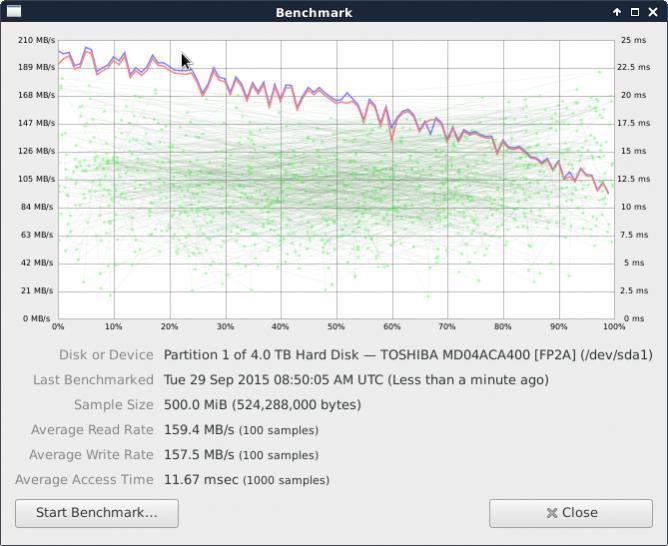The width and height of the screenshot is (668, 546).
Task: Click the Last Benchmarked label
Action: (x=93, y=380)
